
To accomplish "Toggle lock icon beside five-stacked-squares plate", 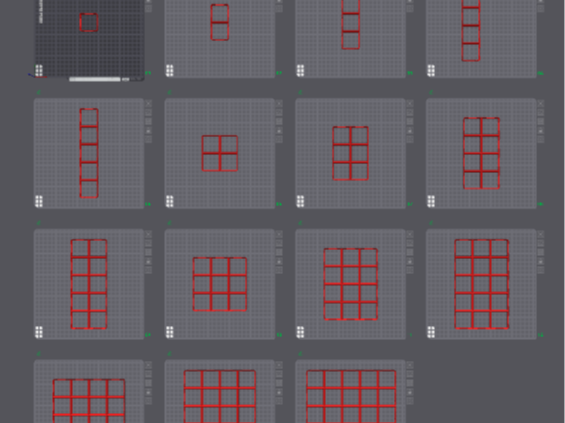I will tap(148, 131).
